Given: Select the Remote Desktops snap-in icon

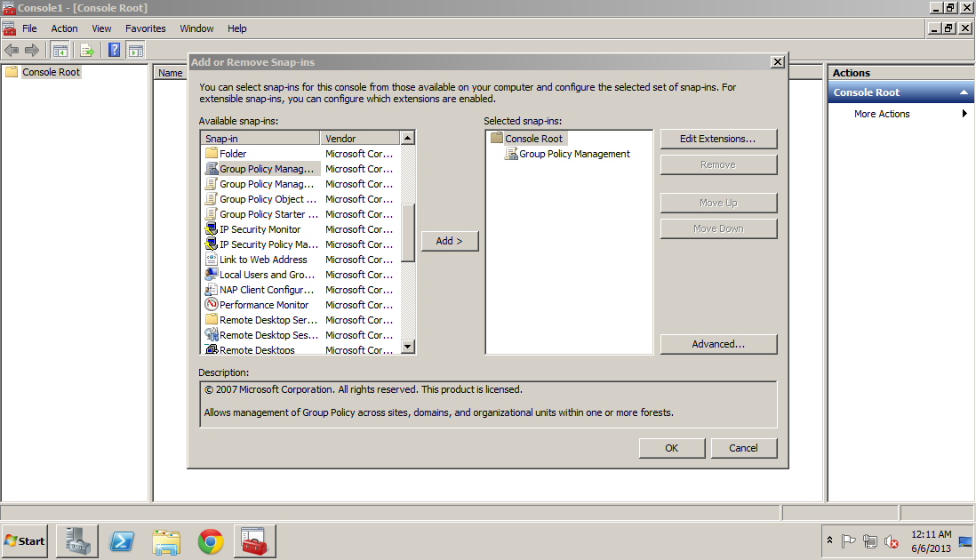Looking at the screenshot, I should click(x=212, y=349).
